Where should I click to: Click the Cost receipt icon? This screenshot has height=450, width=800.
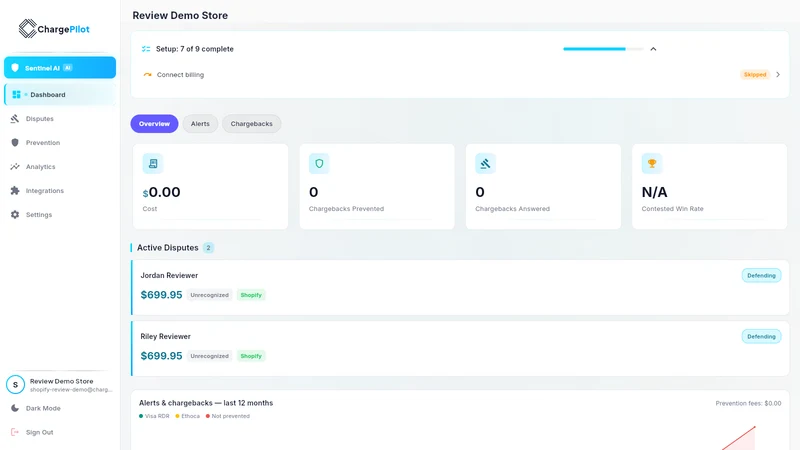(153, 163)
